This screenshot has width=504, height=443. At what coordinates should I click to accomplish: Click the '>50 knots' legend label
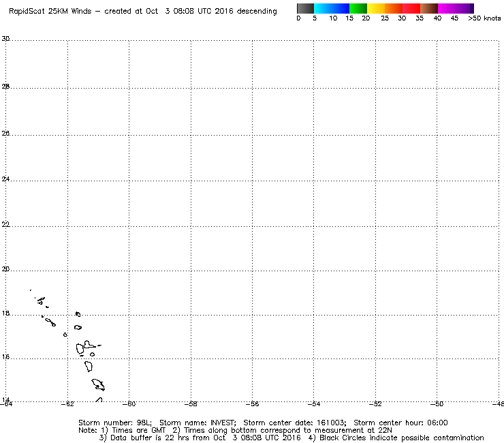click(484, 18)
